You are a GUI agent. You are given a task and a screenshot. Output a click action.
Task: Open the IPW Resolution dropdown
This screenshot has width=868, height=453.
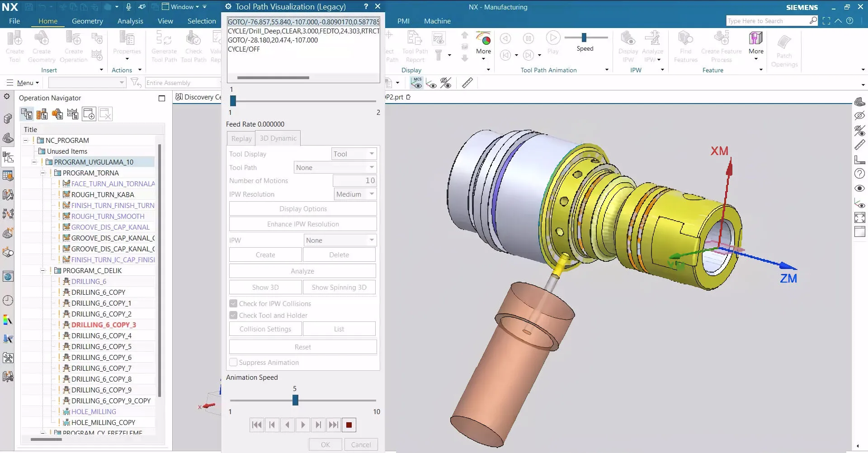[355, 194]
